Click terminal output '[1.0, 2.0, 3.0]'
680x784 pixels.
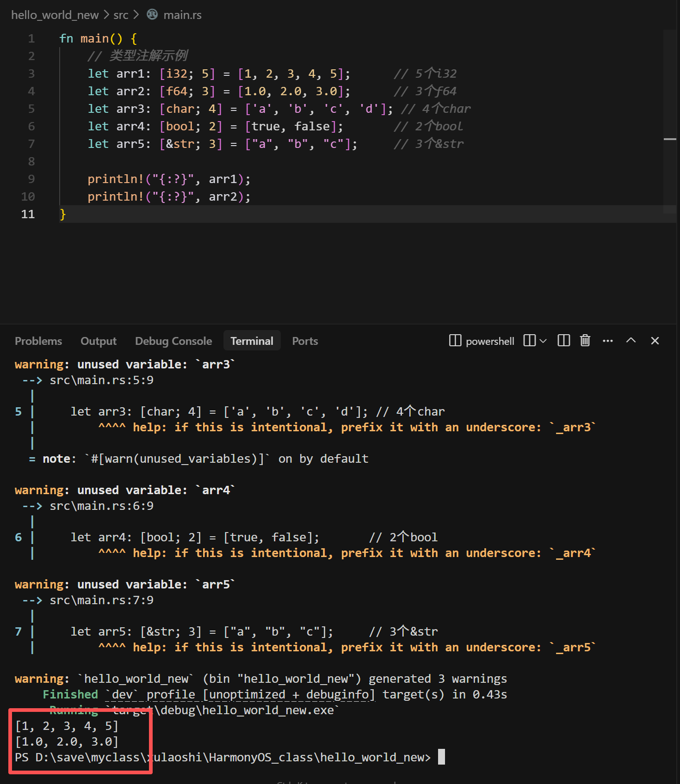pyautogui.click(x=67, y=741)
